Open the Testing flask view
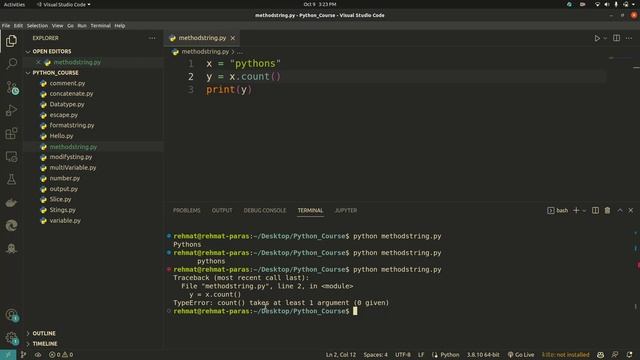 coord(11,179)
